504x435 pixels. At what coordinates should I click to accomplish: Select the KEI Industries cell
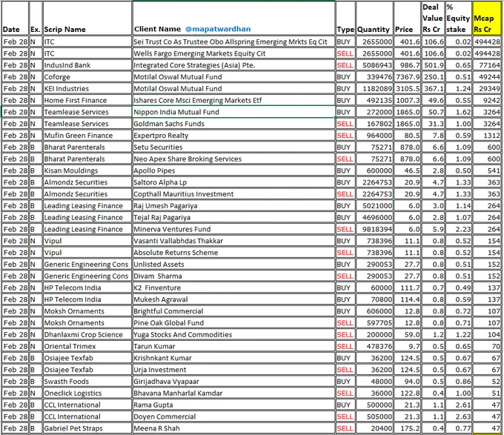pyautogui.click(x=87, y=89)
